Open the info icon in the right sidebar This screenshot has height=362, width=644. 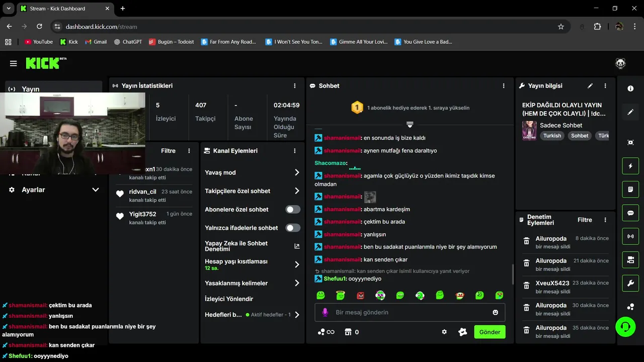(x=630, y=88)
